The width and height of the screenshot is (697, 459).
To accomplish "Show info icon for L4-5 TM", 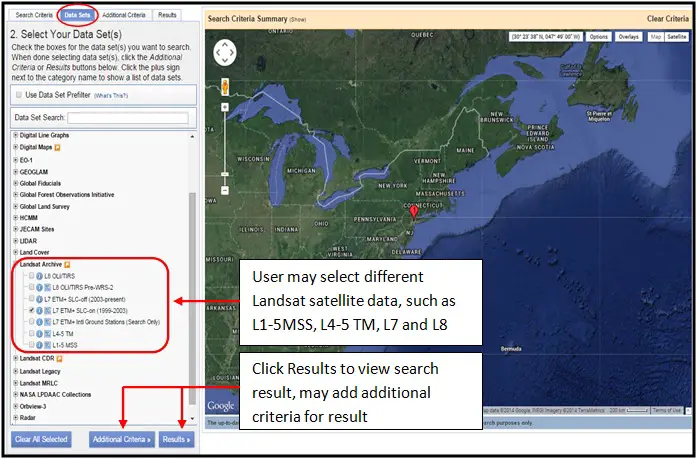I will pyautogui.click(x=39, y=333).
